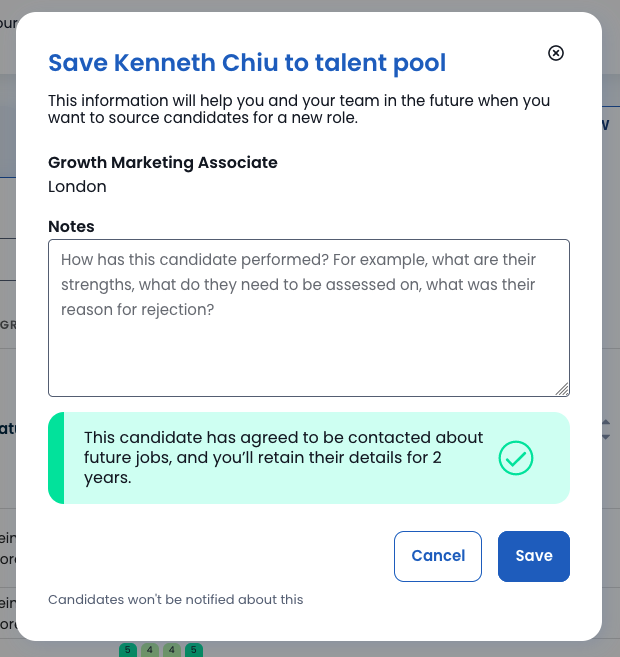Click the "Save Kenneth Chiu to talent pool" heading

click(x=247, y=63)
